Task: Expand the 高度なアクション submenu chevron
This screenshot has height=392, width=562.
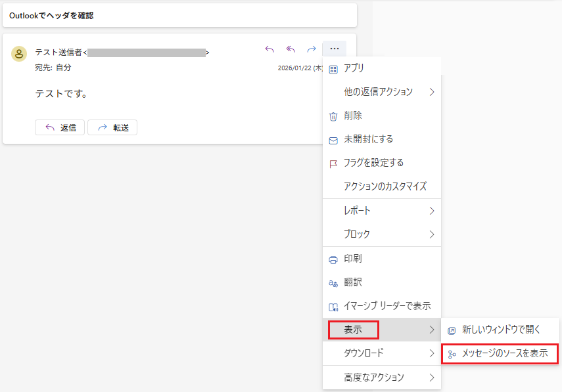Action: coord(432,378)
